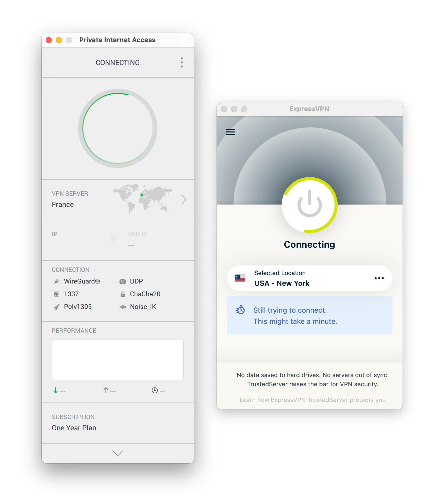This screenshot has width=431, height=504.
Task: Click the TrustedServer raises the bar text
Action: 313,384
